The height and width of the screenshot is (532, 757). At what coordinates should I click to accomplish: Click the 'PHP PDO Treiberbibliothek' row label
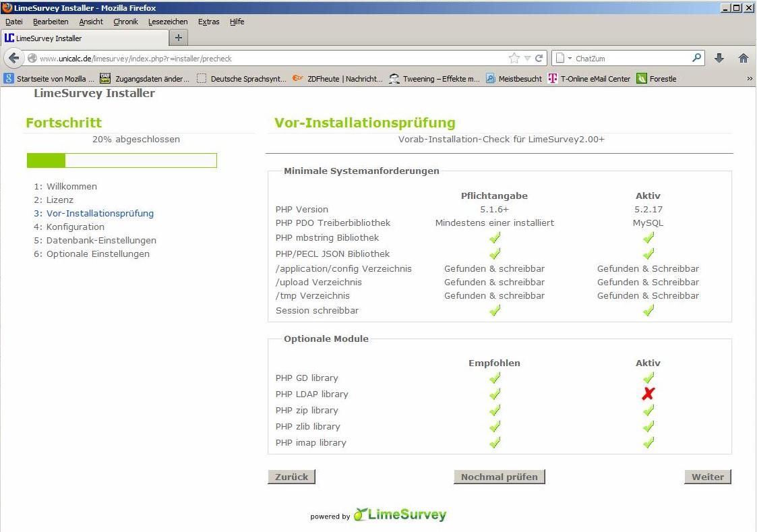tap(332, 223)
